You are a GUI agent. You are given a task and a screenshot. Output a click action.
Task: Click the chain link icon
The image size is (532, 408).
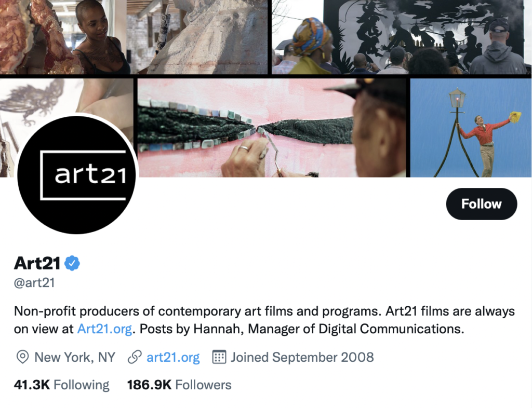[135, 357]
